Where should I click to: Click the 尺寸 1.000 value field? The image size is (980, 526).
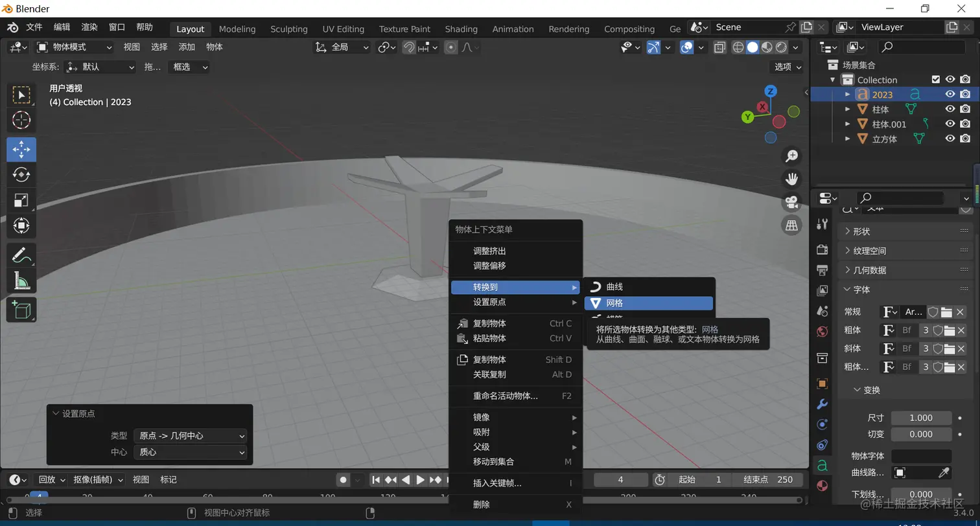pos(921,418)
